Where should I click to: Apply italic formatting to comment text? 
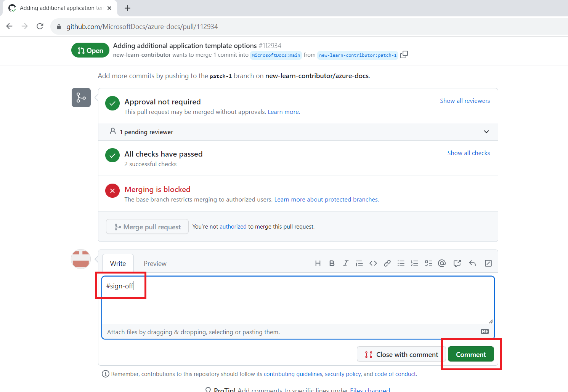(345, 263)
